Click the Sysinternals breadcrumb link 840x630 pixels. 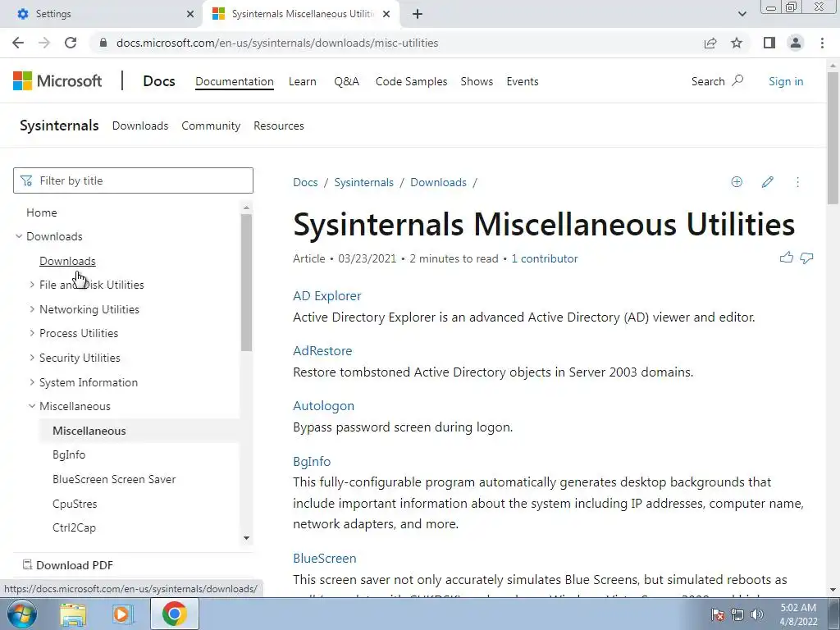point(363,182)
